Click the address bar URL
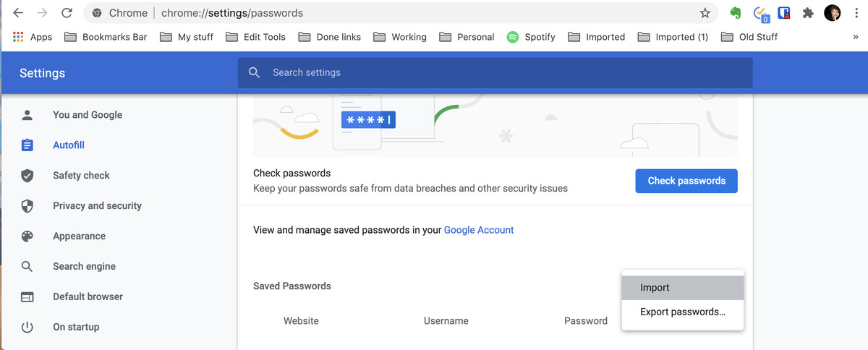Screen dimensions: 868x350 231,13
